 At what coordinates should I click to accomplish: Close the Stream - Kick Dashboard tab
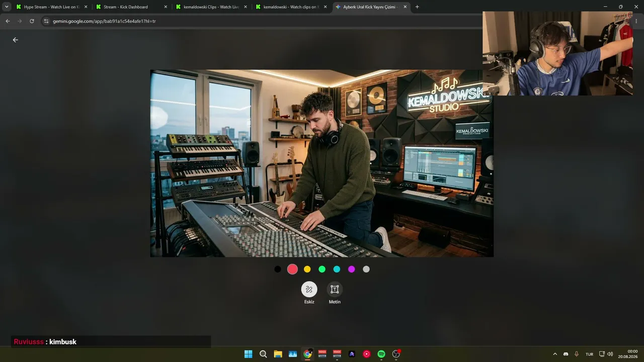point(166,7)
